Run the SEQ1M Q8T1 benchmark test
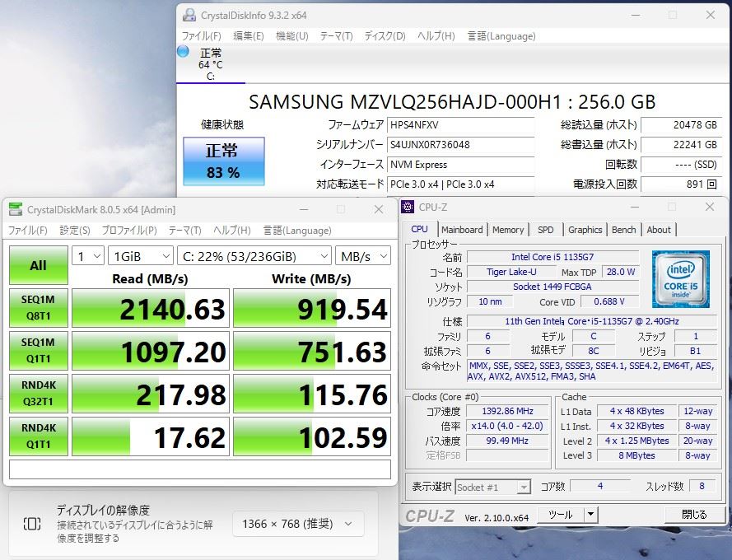This screenshot has width=732, height=560. 38,308
